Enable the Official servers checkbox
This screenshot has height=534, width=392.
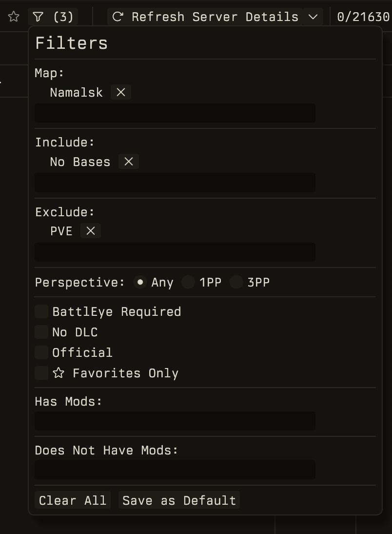pyautogui.click(x=41, y=352)
